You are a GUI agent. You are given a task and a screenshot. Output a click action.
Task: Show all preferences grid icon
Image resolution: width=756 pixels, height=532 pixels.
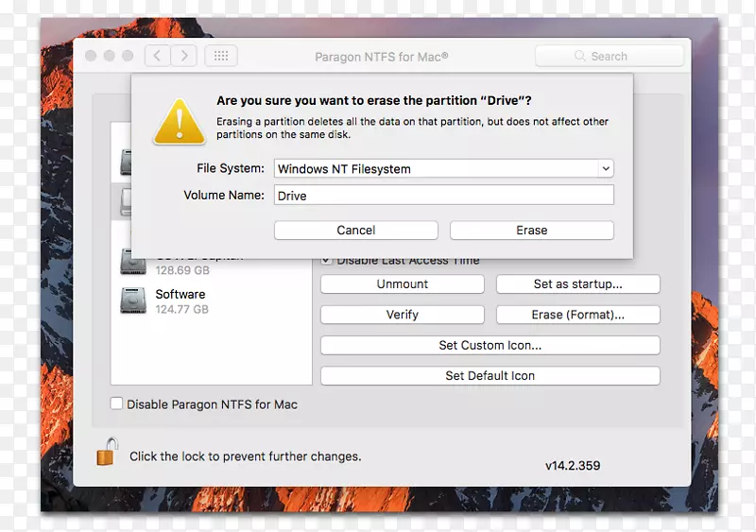[221, 56]
